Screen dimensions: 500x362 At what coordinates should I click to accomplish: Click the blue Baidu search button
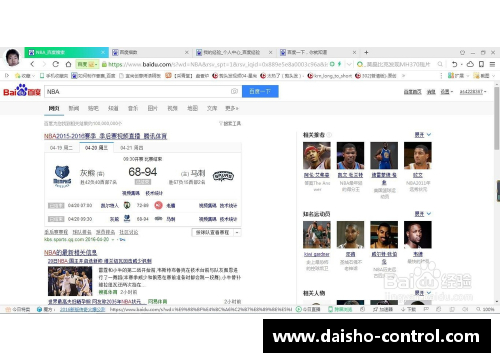point(260,91)
